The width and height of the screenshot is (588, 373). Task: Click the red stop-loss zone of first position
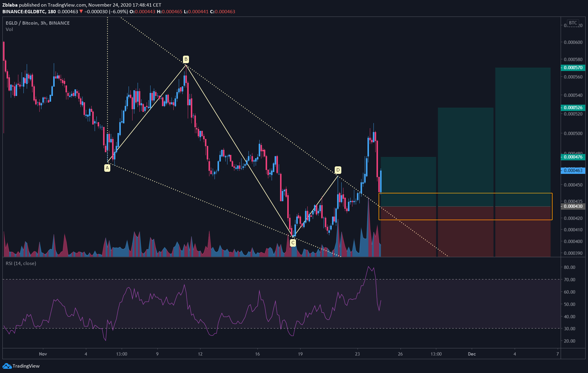point(408,232)
